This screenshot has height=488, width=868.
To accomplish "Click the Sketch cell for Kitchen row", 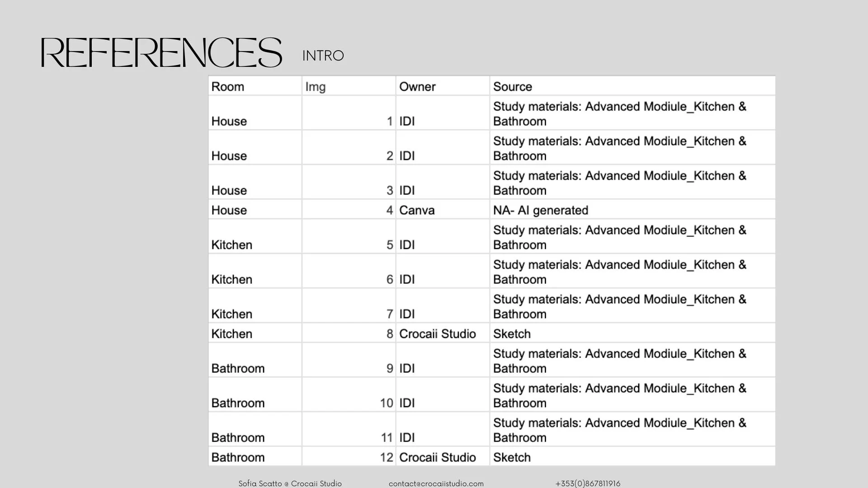I will click(512, 334).
